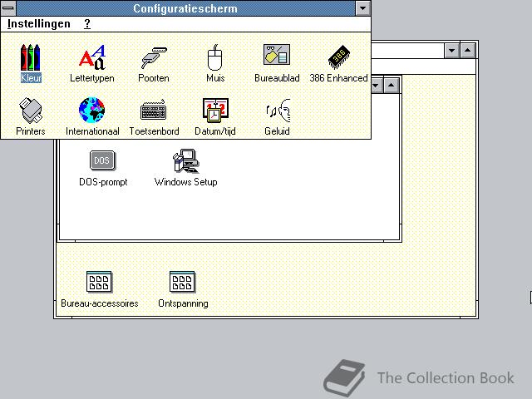532x399 pixels.
Task: Open the Lettertypen fonts icon
Action: click(x=92, y=57)
